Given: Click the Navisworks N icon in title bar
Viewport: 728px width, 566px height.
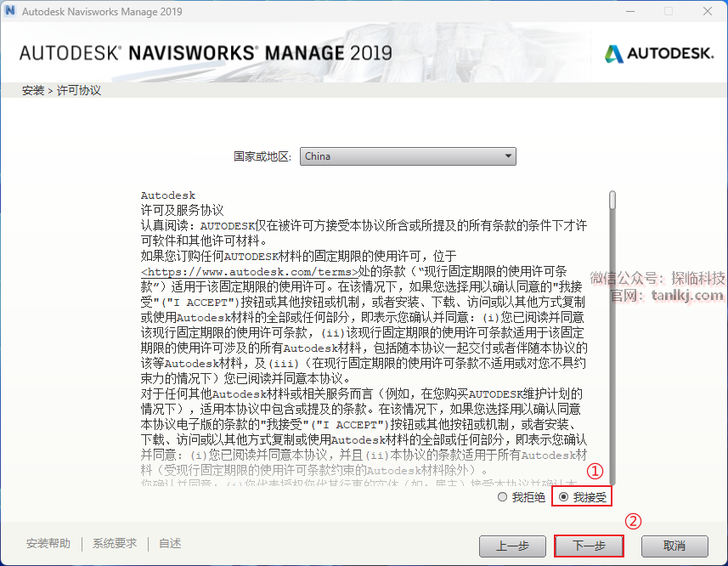Looking at the screenshot, I should pyautogui.click(x=9, y=10).
